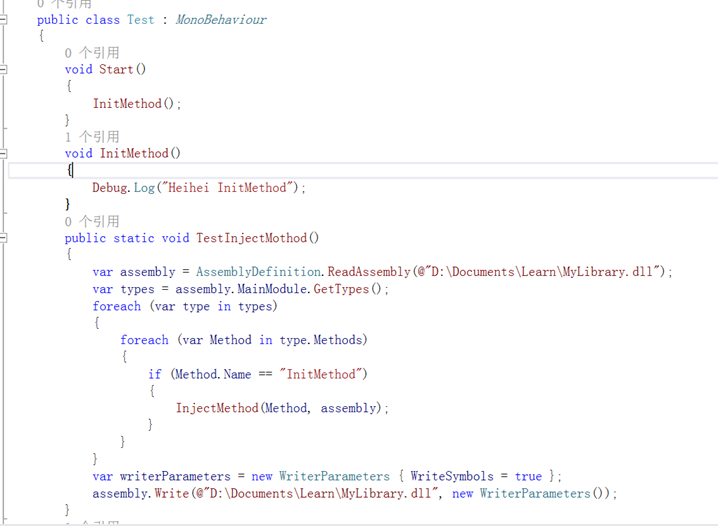Collapse the TestInjectMothod outline marker
Image resolution: width=718 pixels, height=526 pixels.
pyautogui.click(x=3, y=238)
